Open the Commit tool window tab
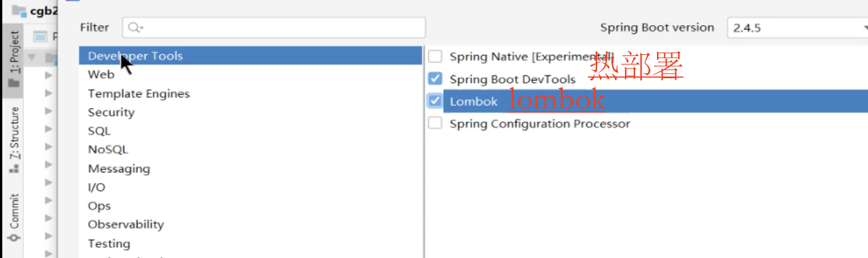 (14, 219)
